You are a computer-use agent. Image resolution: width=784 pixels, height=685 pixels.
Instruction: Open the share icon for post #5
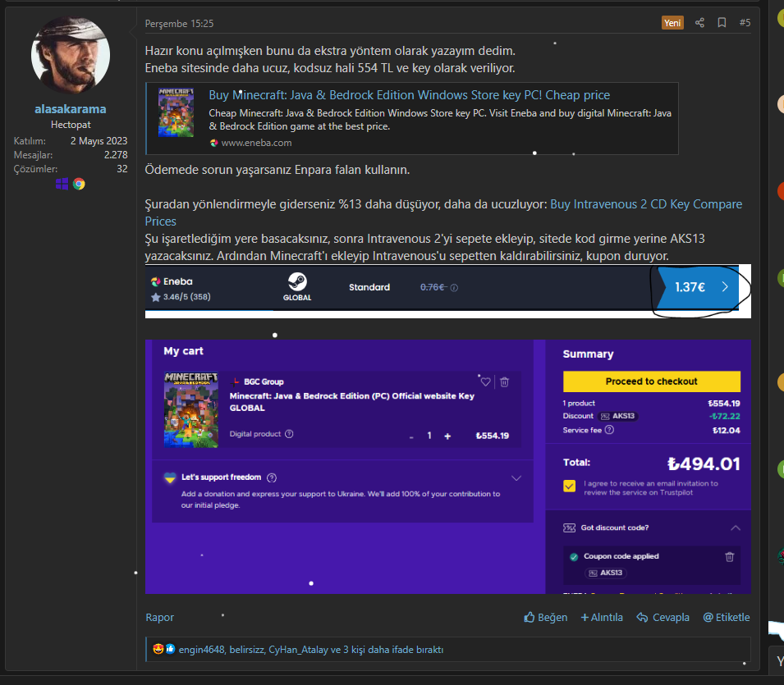pyautogui.click(x=699, y=23)
